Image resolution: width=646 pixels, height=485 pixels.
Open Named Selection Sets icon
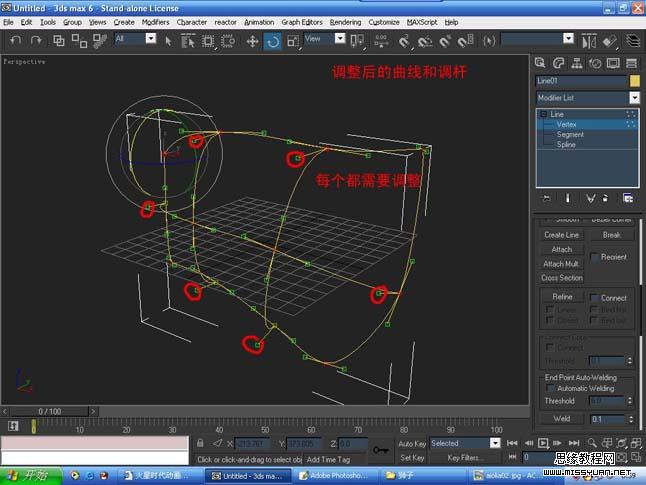click(489, 41)
